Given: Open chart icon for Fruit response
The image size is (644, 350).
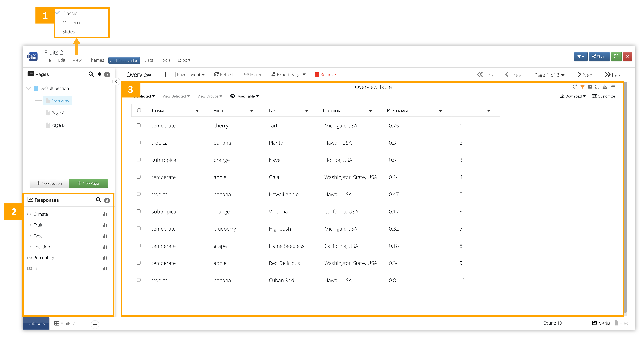Looking at the screenshot, I should pos(105,225).
